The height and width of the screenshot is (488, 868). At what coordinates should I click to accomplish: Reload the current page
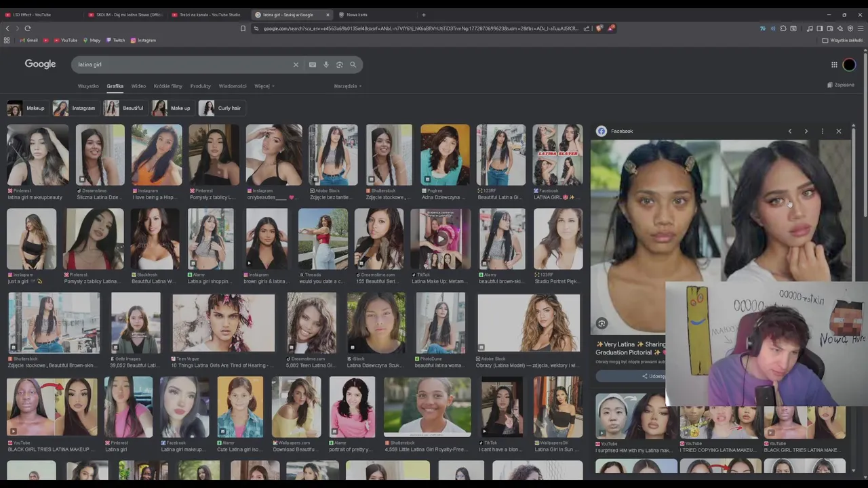(x=28, y=28)
